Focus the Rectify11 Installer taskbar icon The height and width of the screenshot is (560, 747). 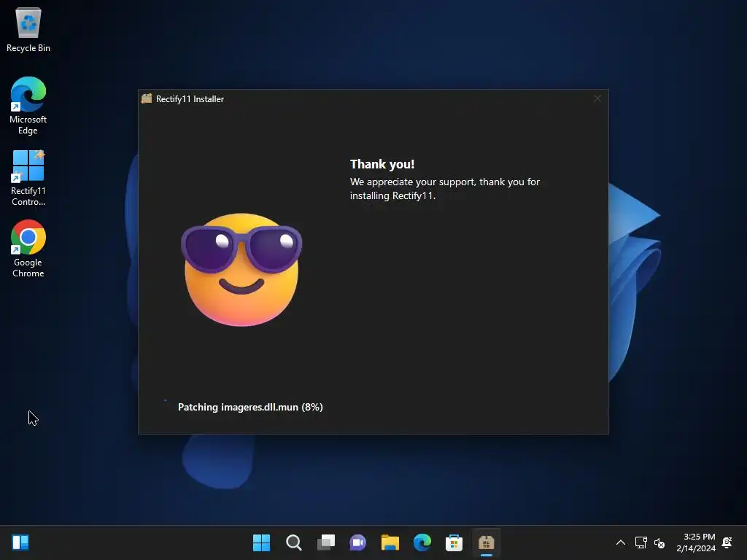(x=487, y=542)
